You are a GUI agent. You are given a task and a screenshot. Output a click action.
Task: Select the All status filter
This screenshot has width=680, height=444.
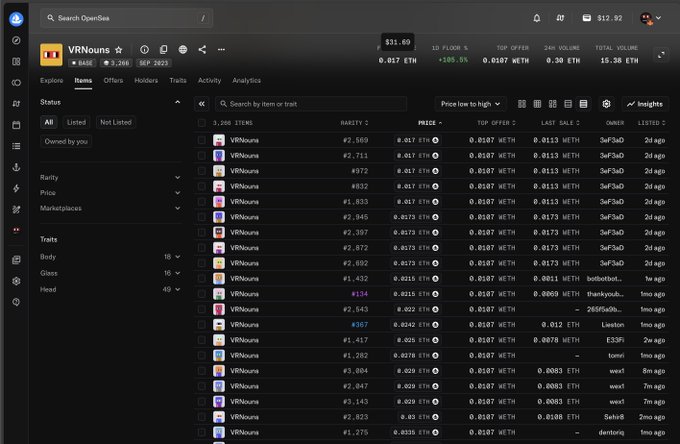[49, 122]
